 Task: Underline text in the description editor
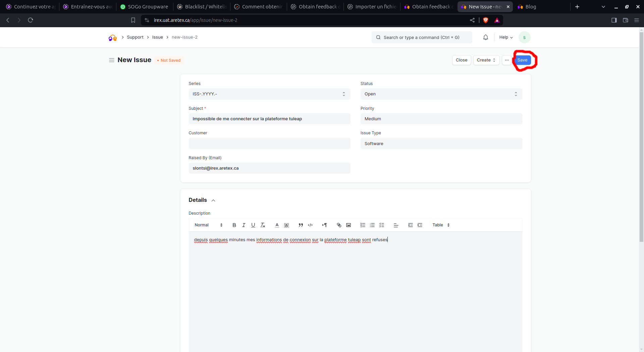[253, 225]
